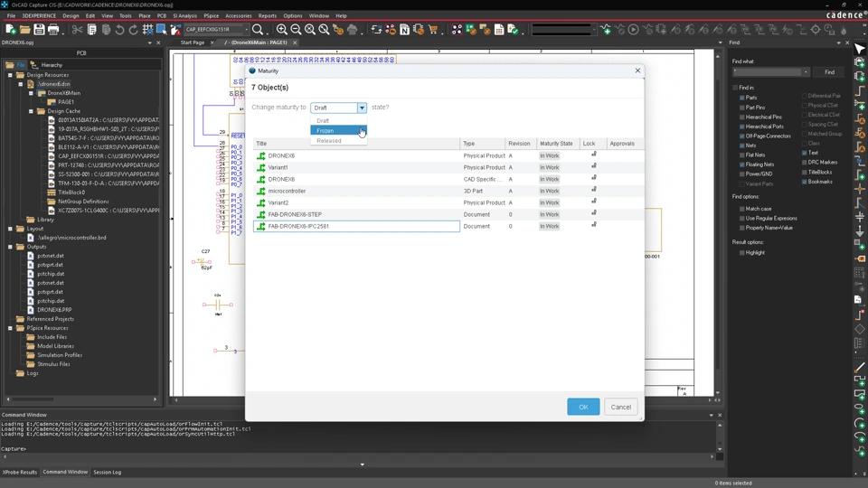Click the Snap to grid icon
The image size is (868, 488).
[x=147, y=29]
